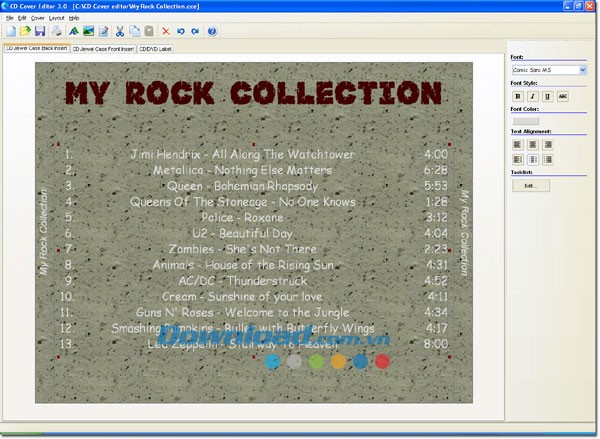Click track U2 - Beautiful Day
Screen dimensions: 600x439
pyautogui.click(x=243, y=233)
